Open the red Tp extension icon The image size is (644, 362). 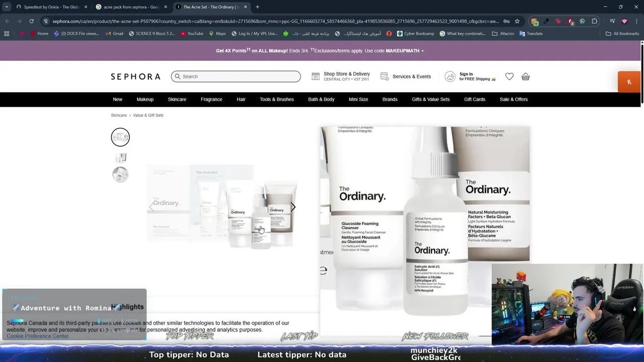[x=558, y=21]
